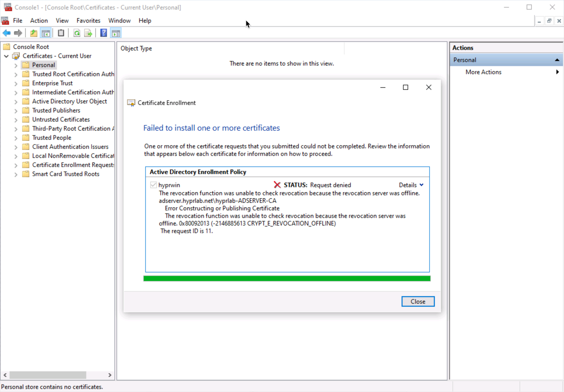The height and width of the screenshot is (392, 564).
Task: Open the Window menu
Action: pyautogui.click(x=119, y=20)
